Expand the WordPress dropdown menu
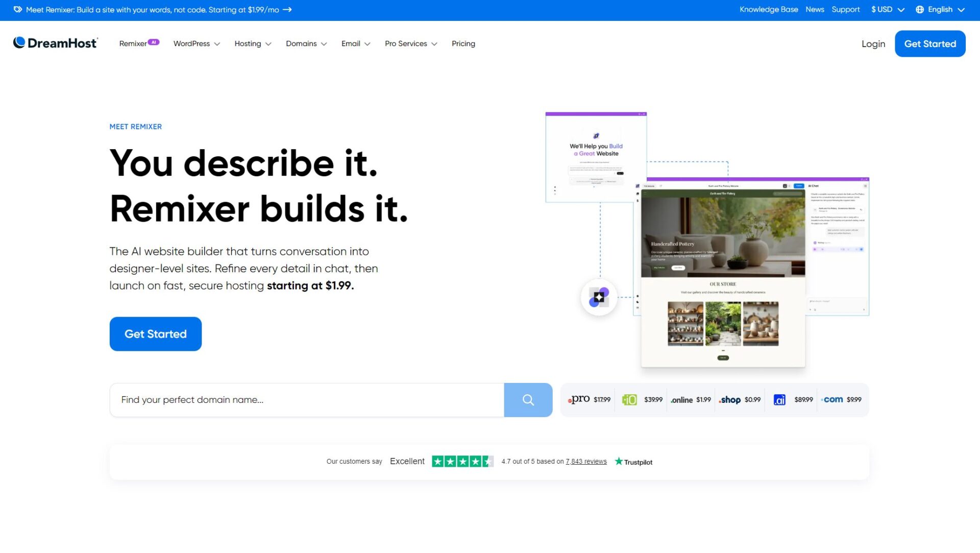 pos(197,44)
